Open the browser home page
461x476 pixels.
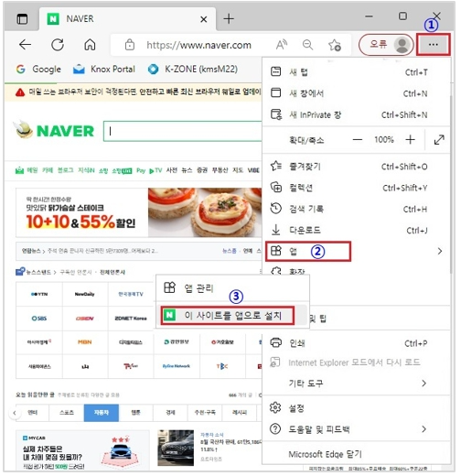(x=90, y=45)
